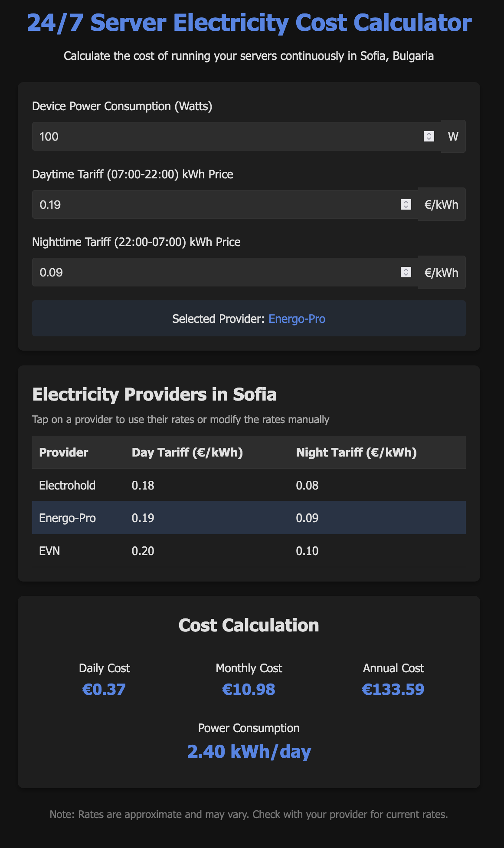Focus the Daytime Tariff price input
The height and width of the screenshot is (848, 504).
tap(217, 204)
